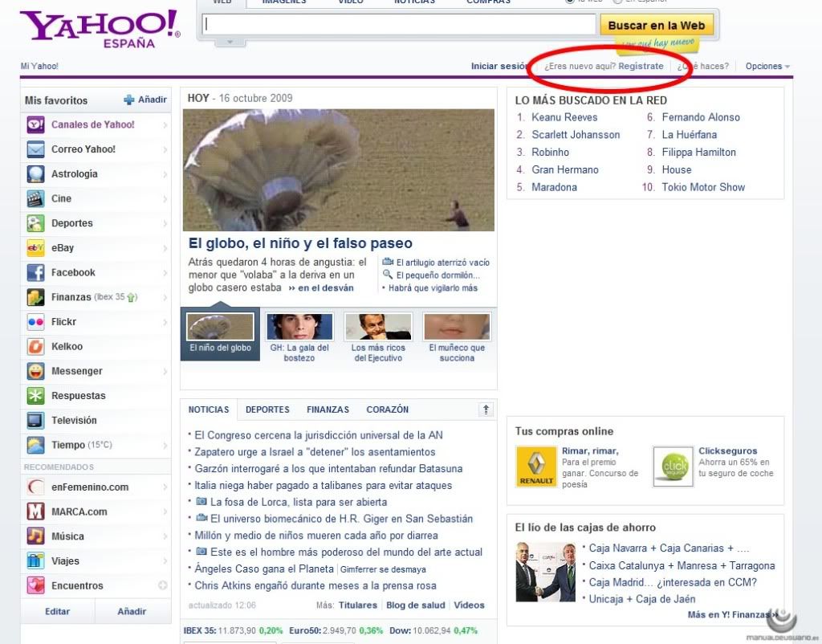This screenshot has height=644, width=822.
Task: Open the Mi Yahoo! link
Action: pyautogui.click(x=39, y=66)
